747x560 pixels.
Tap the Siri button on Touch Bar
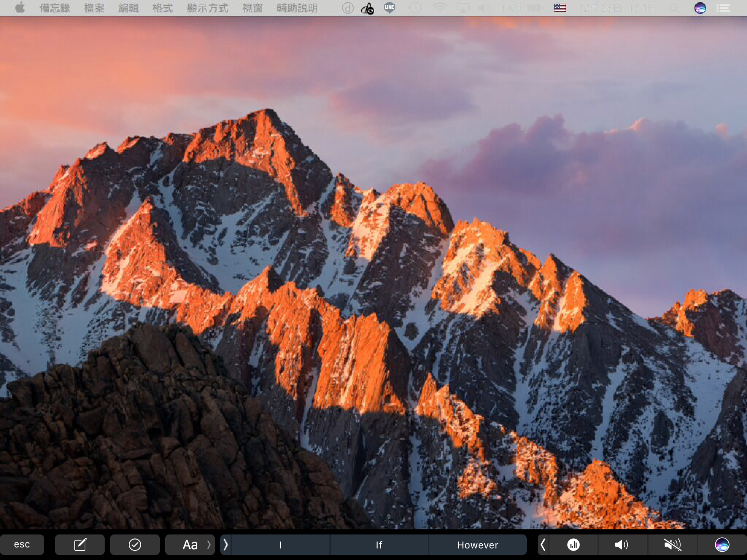(x=722, y=545)
